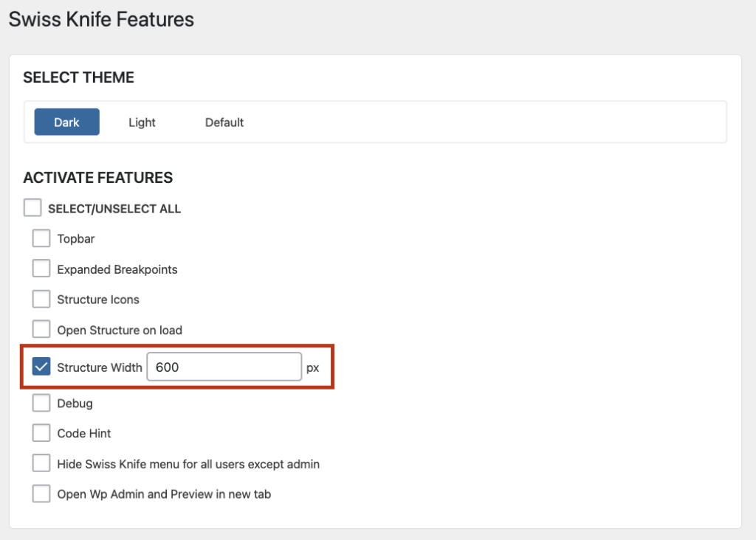
Task: Enable Hide Swiss Knife menu checkbox
Action: coord(41,463)
